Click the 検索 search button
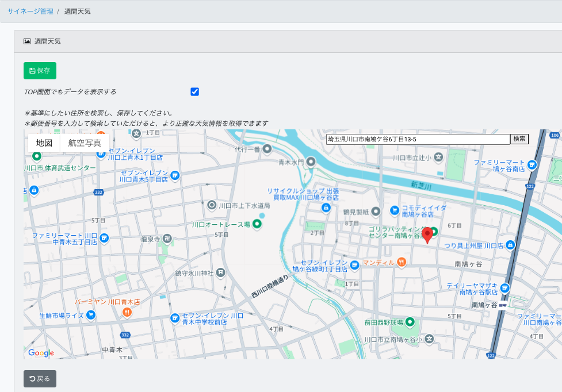562x392 pixels. pyautogui.click(x=519, y=139)
